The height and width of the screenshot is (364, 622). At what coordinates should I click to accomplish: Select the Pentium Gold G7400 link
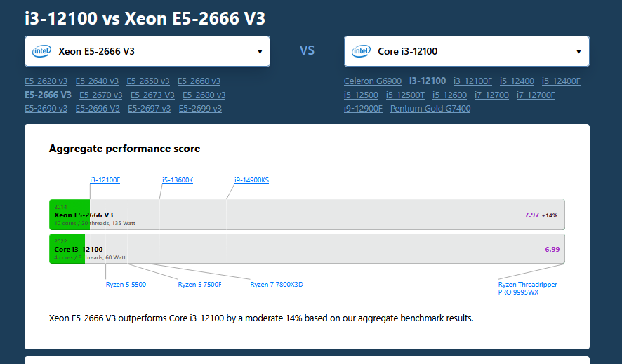[x=430, y=109]
